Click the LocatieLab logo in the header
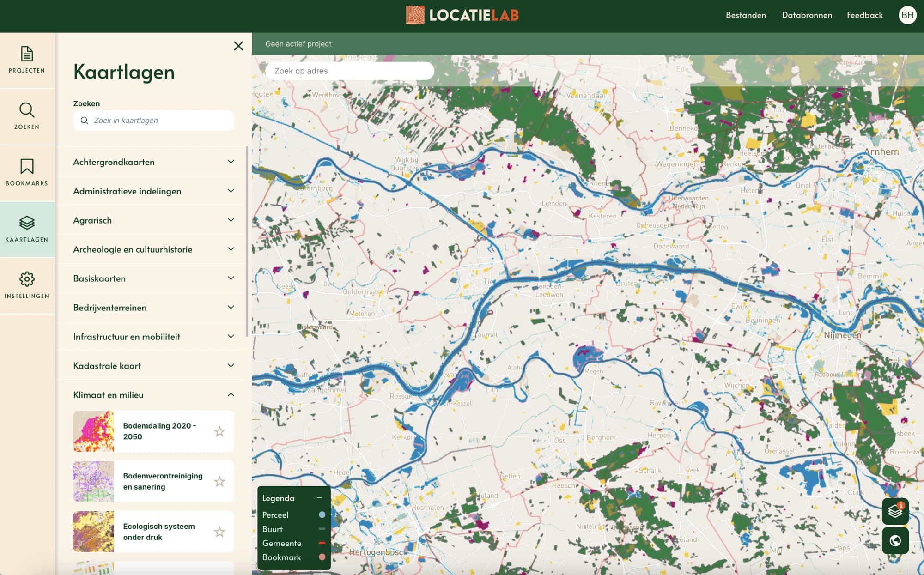 (462, 15)
